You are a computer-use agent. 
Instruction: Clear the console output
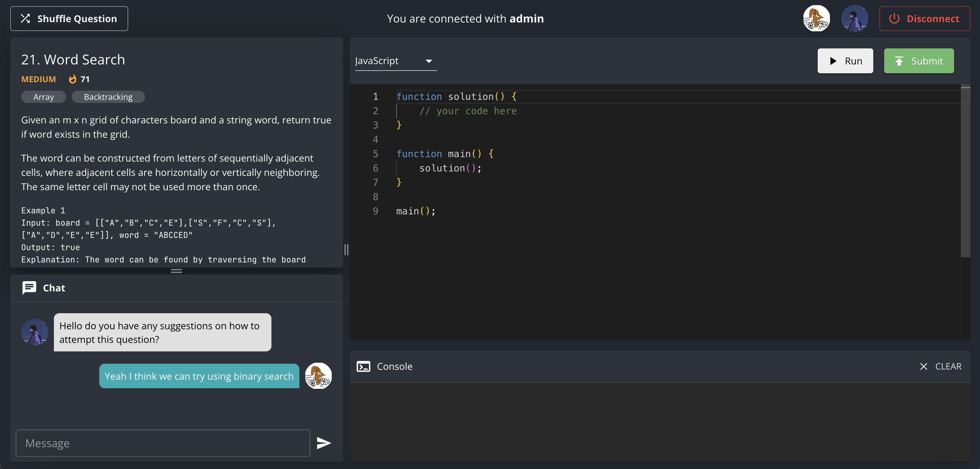(941, 366)
